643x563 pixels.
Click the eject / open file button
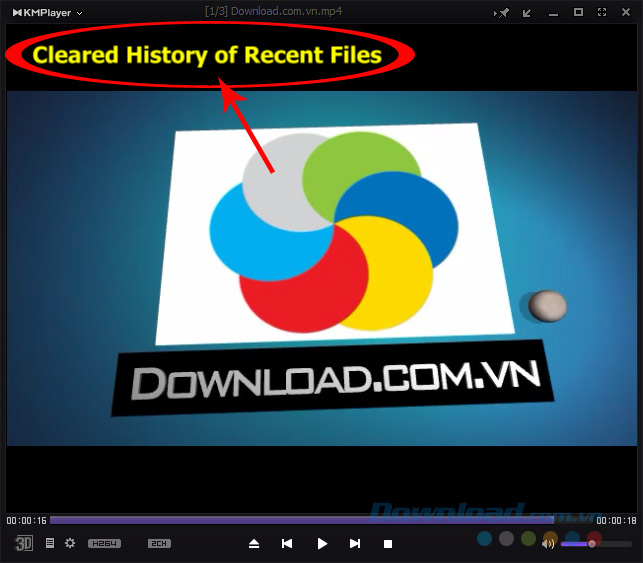click(254, 544)
